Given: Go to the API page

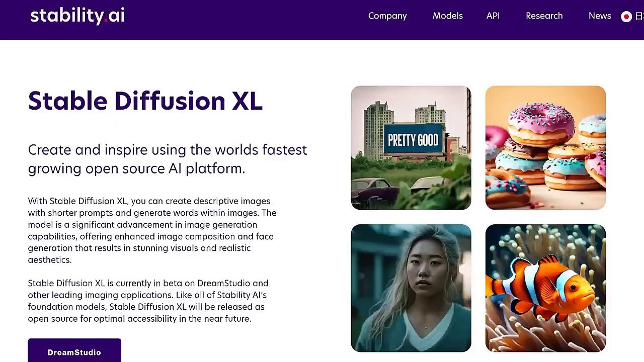Looking at the screenshot, I should click(493, 16).
